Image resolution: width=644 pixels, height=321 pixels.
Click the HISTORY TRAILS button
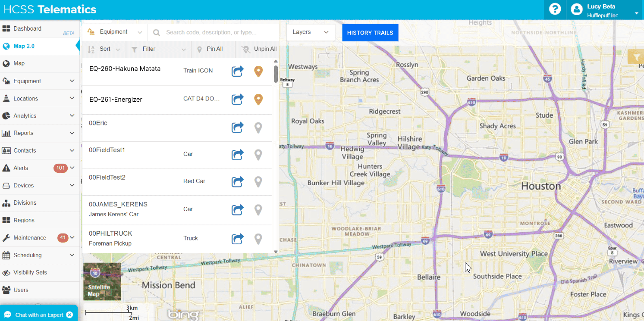click(370, 33)
